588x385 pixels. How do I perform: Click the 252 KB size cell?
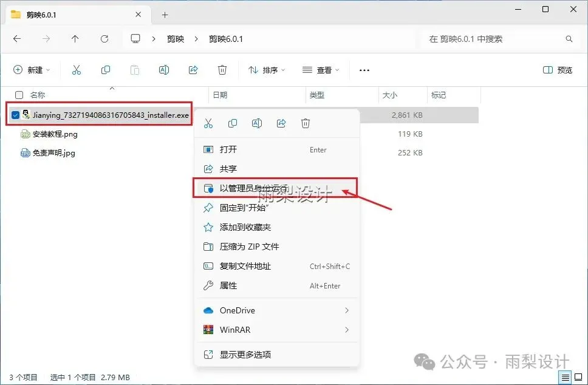[x=410, y=152]
